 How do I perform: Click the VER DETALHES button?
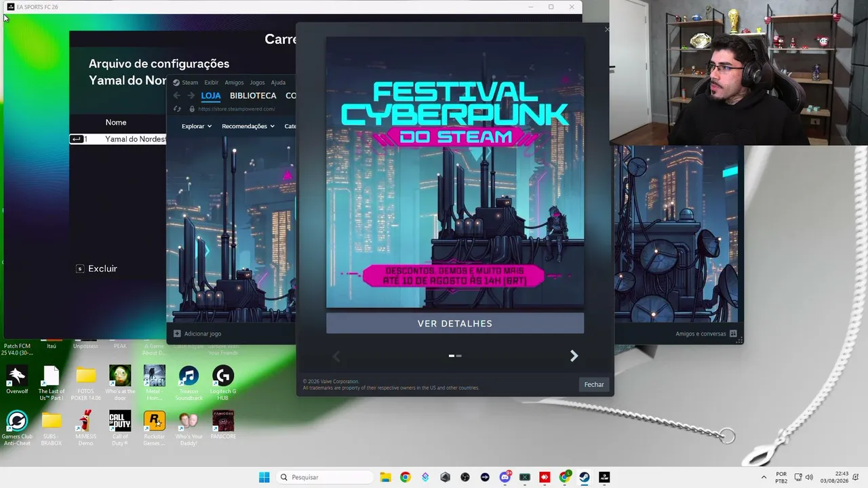455,323
